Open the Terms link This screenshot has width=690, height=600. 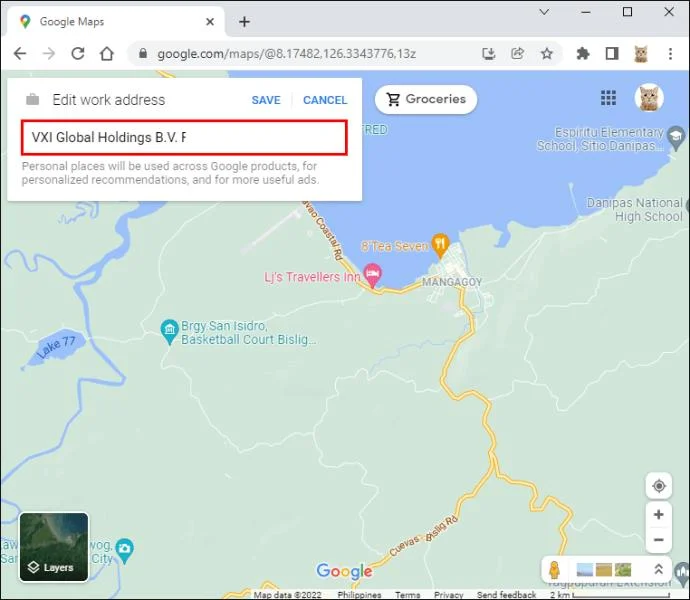pyautogui.click(x=407, y=595)
